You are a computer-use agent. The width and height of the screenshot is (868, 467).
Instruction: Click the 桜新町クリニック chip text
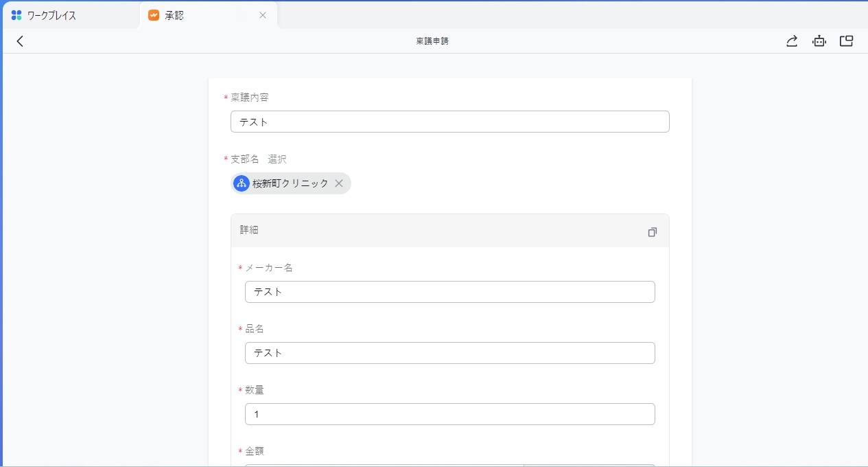[290, 183]
